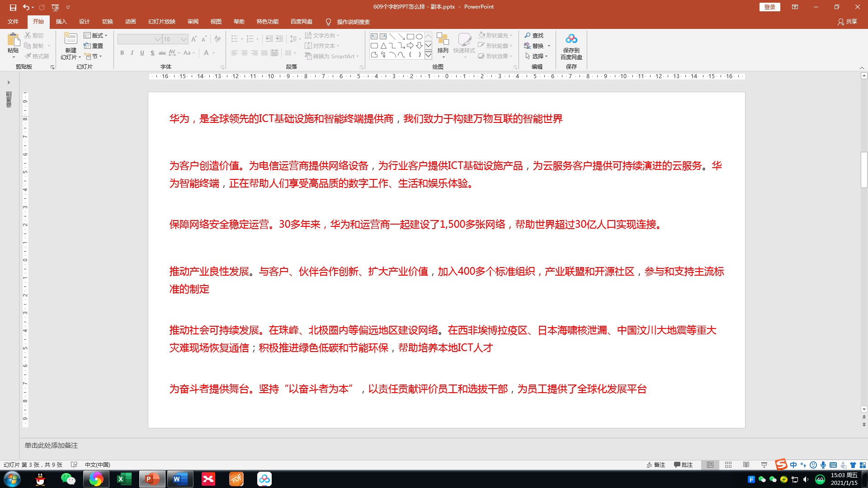
Task: Toggle Italic formatting
Action: [132, 53]
